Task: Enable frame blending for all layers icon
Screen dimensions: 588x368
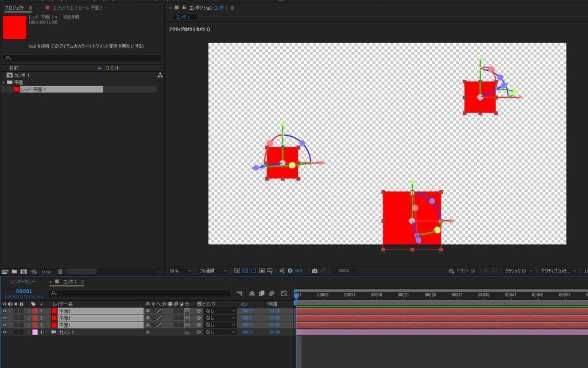Action: point(262,293)
